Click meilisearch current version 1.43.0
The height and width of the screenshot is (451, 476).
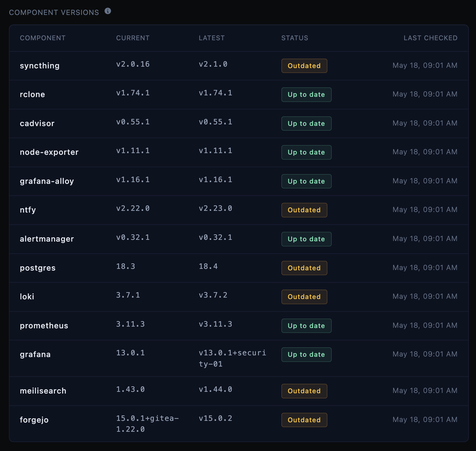(130, 389)
